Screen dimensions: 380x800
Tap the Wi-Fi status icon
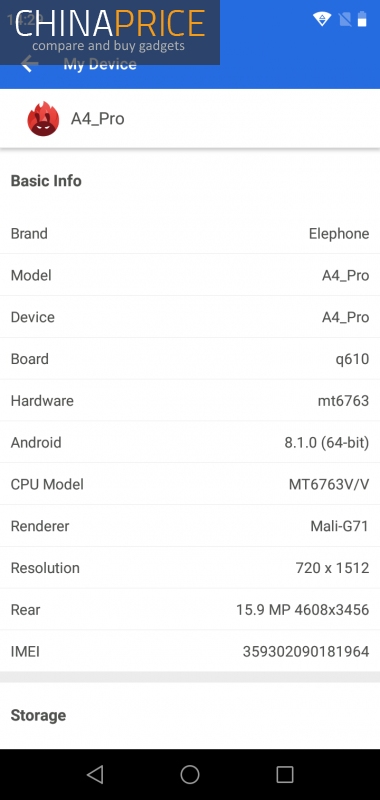(322, 19)
